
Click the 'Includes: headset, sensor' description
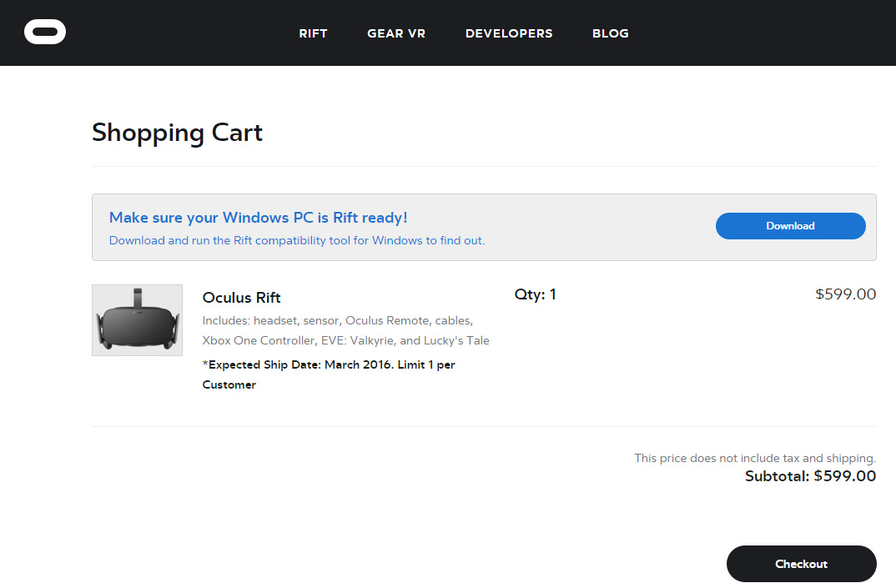pos(345,330)
